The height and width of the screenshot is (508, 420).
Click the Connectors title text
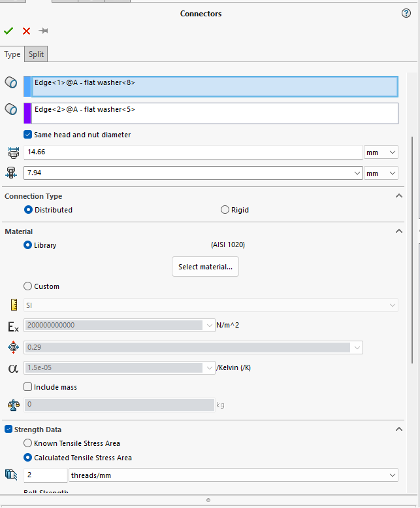201,14
